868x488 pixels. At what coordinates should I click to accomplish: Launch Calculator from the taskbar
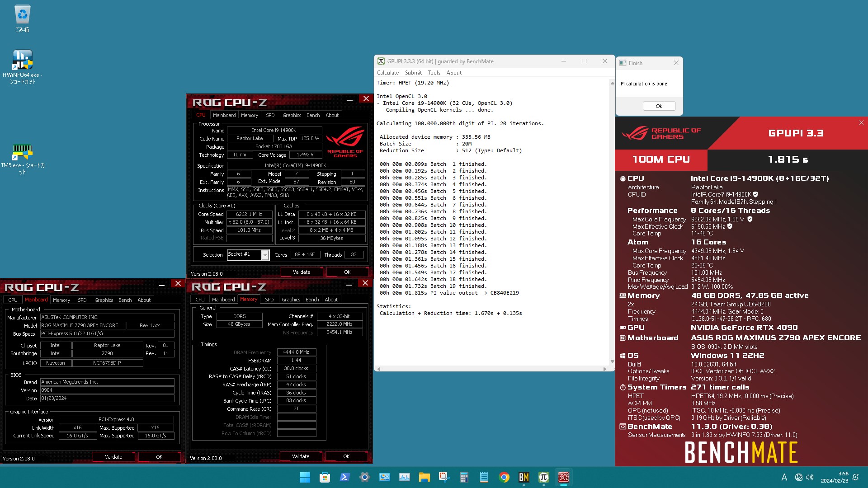(x=464, y=477)
